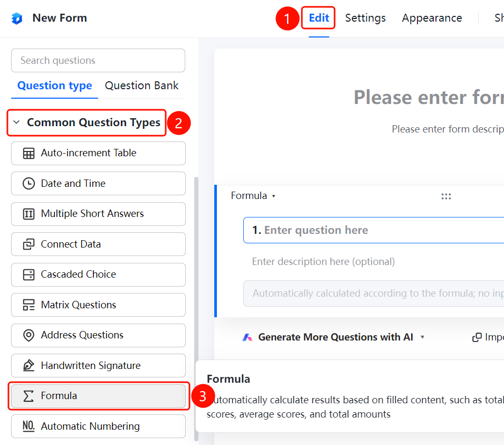The height and width of the screenshot is (445, 504).
Task: Click the Matrix Questions icon
Action: point(28,305)
